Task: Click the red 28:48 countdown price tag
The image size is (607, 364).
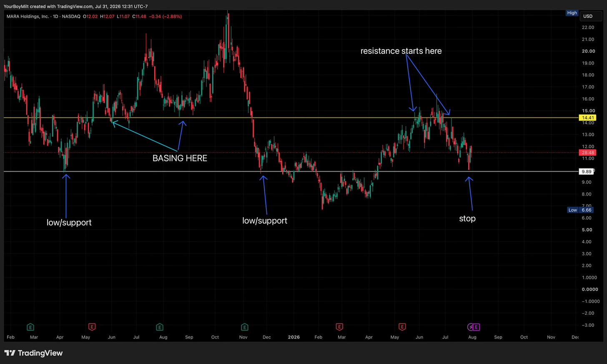Action: click(588, 153)
